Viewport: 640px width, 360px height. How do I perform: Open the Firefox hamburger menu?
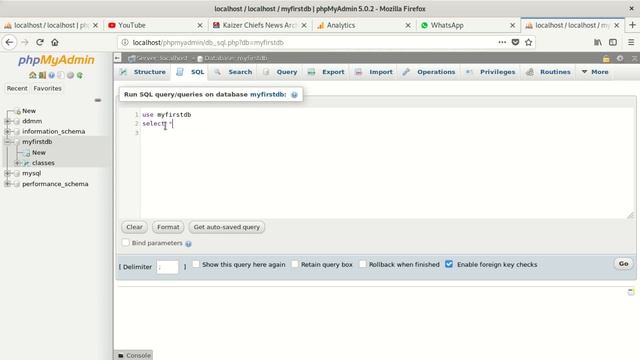[631, 42]
